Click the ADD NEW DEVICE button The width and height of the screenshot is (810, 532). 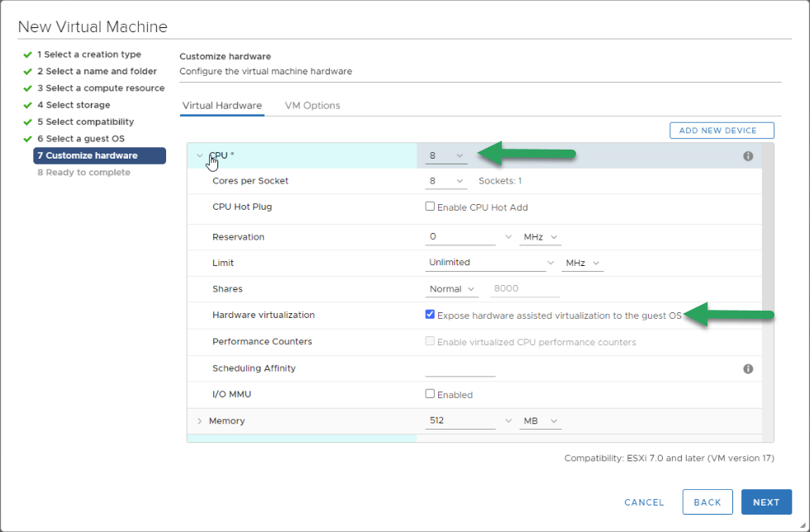tap(722, 131)
